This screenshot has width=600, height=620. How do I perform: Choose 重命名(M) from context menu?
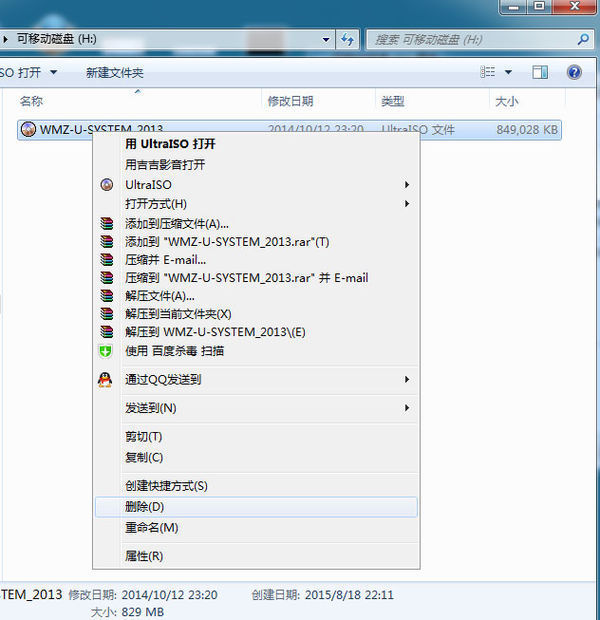pos(256,527)
